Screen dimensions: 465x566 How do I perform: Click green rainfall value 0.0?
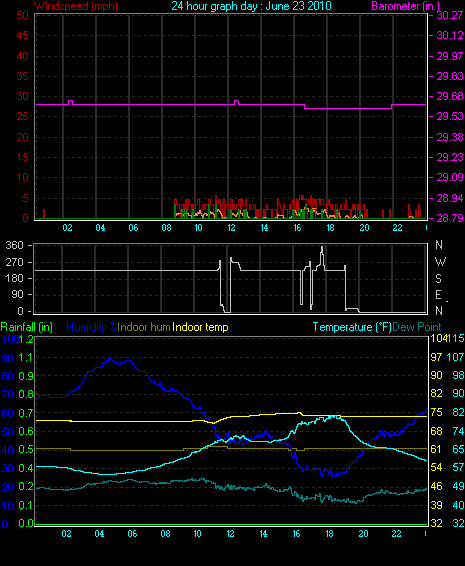(x=25, y=523)
